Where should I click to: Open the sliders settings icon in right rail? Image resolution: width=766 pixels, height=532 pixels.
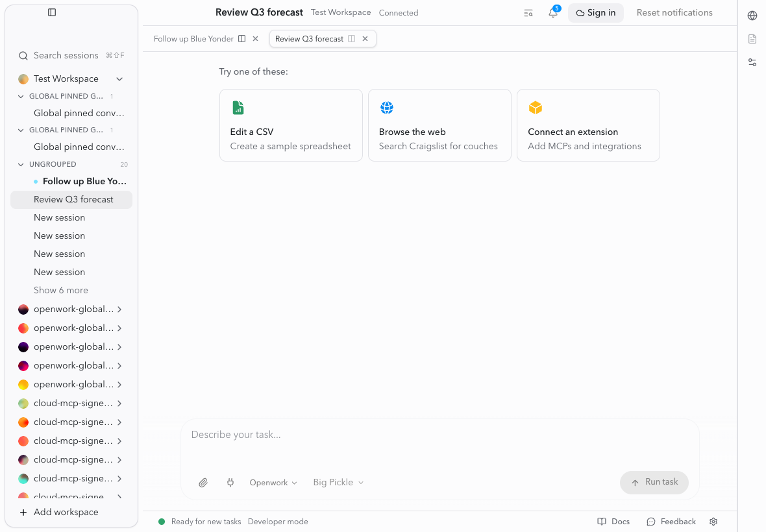point(752,62)
